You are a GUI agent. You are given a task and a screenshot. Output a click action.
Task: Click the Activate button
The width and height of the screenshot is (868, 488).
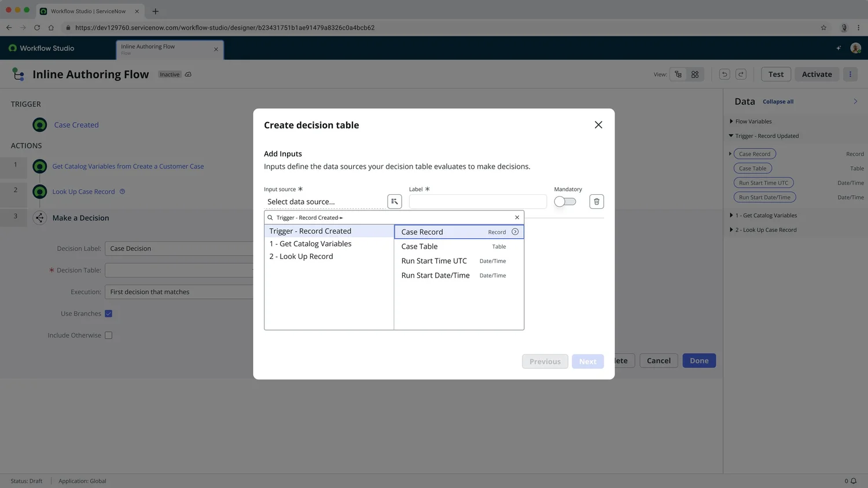[816, 74]
